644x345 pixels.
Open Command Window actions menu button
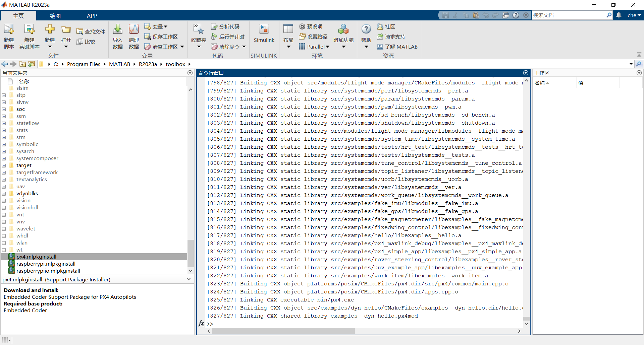pos(526,73)
